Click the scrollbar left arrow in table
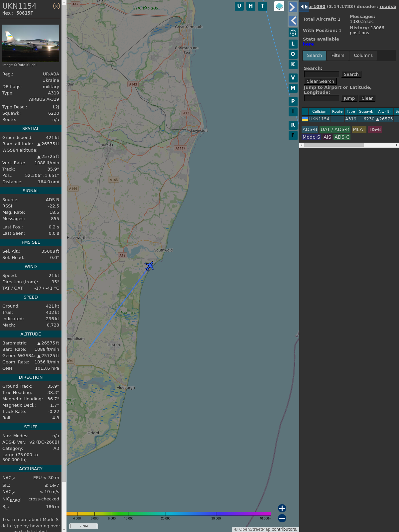399x532 pixels. [302, 145]
